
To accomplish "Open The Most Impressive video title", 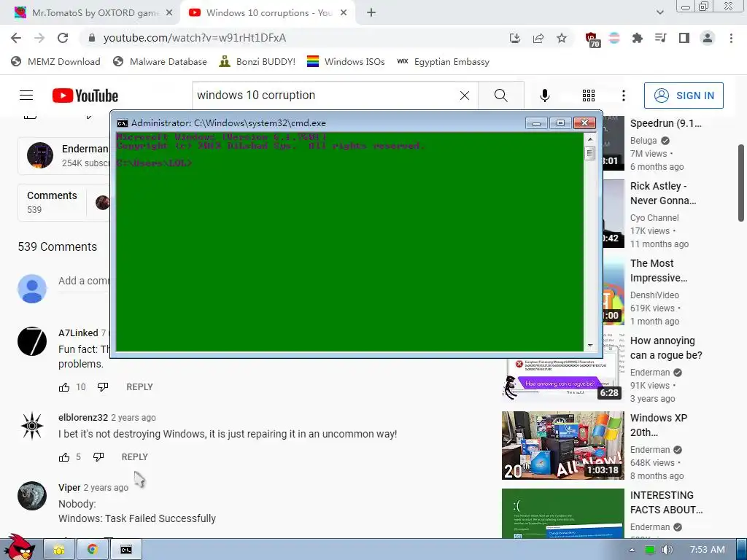I will (659, 271).
